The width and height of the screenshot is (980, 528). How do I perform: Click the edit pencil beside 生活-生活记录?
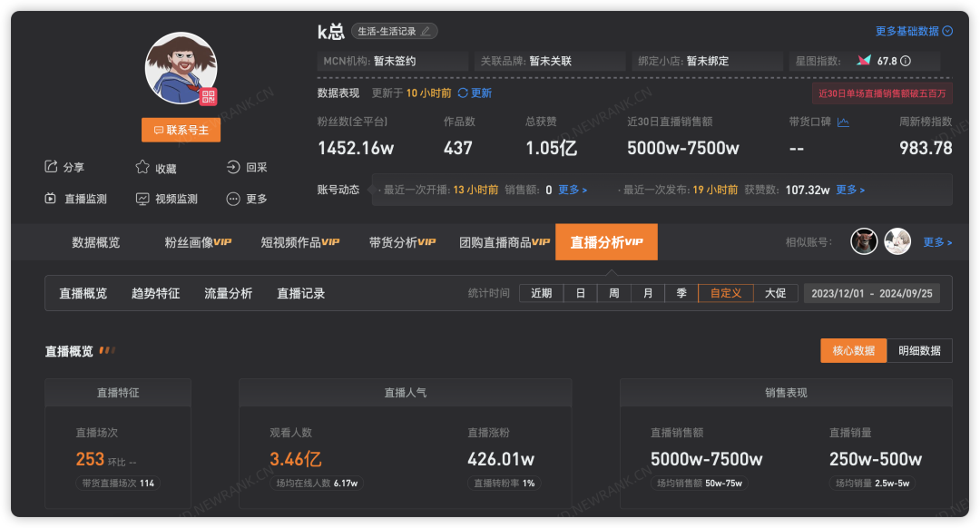tap(426, 31)
